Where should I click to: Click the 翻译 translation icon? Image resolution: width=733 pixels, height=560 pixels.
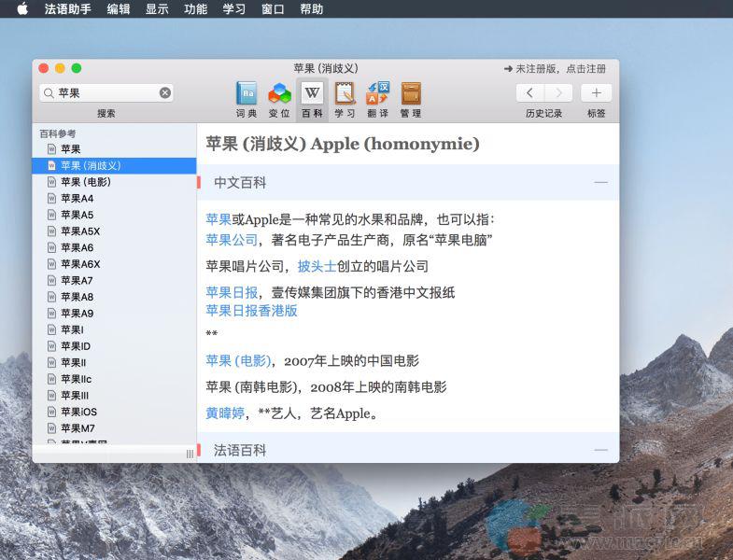pos(377,94)
